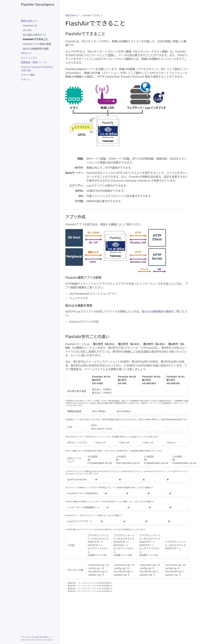
Task: Click the leftmost red cross in Eyefi Connected row
Action: coord(120,479)
